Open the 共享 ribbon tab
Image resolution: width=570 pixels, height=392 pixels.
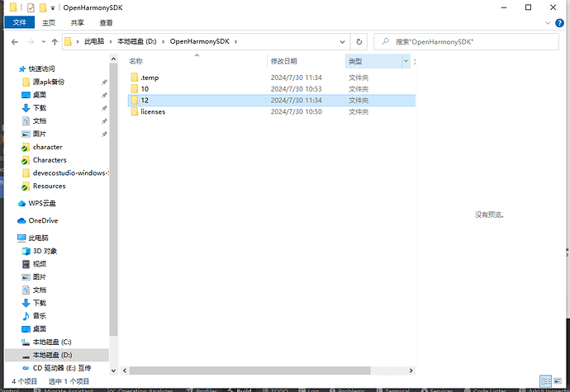coord(77,23)
